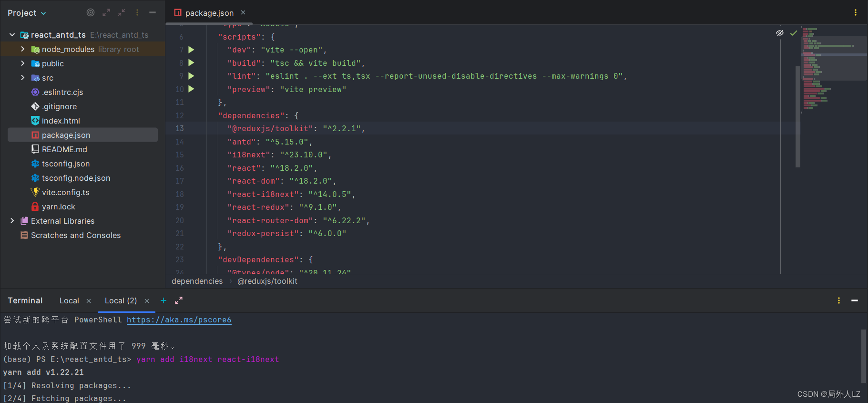The height and width of the screenshot is (403, 868).
Task: Click Expand All in Project panel
Action: [106, 13]
